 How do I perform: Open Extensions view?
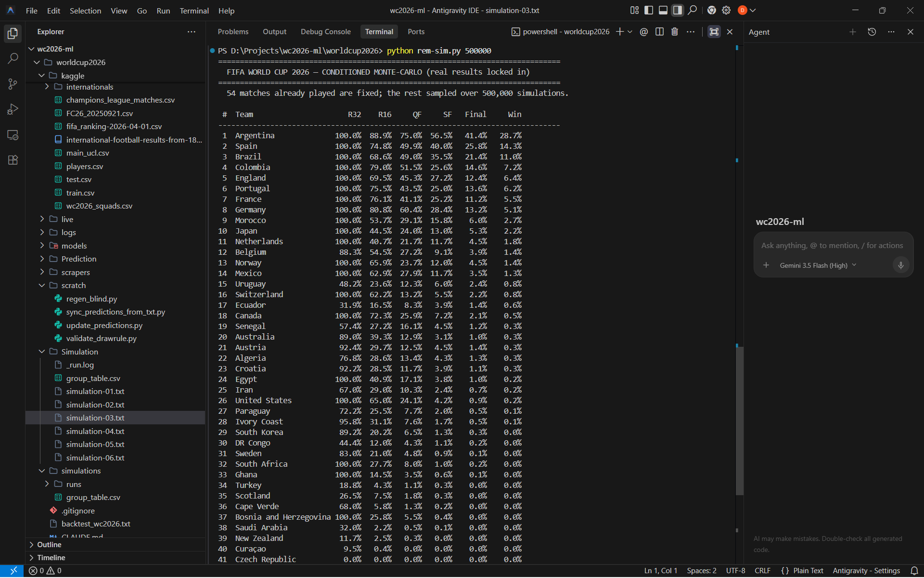click(x=13, y=160)
